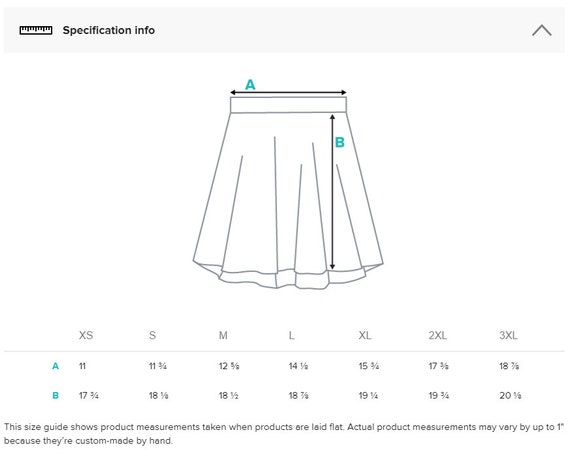This screenshot has height=460, width=570.
Task: Select the S size column header
Action: click(152, 335)
